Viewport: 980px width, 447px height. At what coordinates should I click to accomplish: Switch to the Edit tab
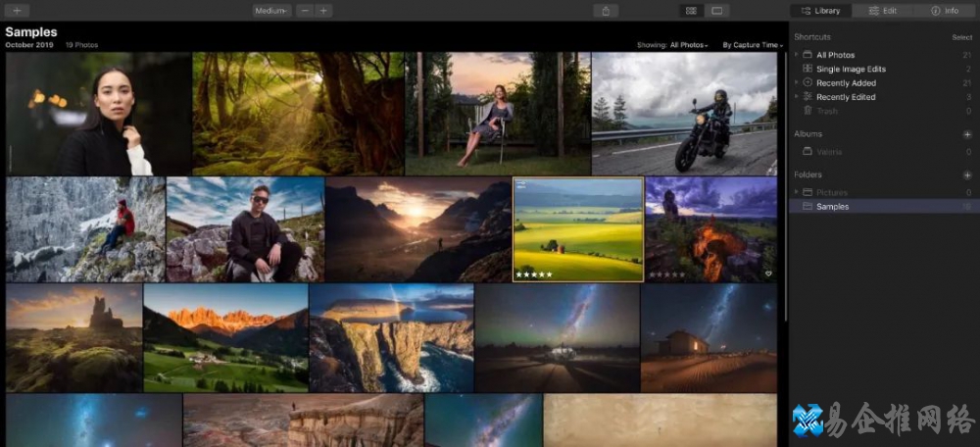pyautogui.click(x=882, y=11)
